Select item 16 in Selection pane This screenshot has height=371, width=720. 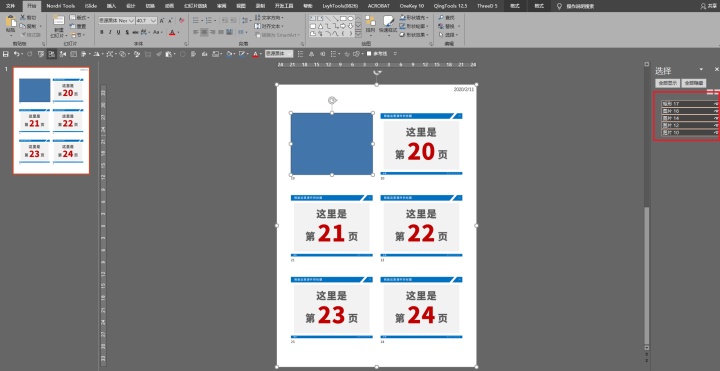(689, 111)
